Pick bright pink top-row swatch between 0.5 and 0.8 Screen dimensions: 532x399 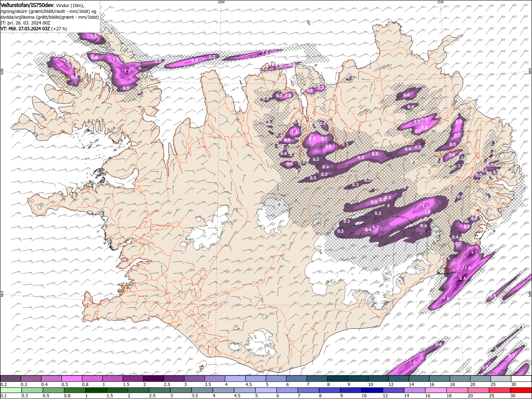point(72,379)
